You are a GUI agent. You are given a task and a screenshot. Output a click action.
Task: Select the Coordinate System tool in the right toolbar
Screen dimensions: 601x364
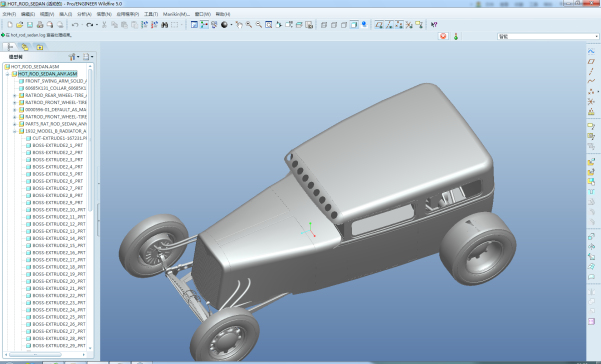click(591, 101)
